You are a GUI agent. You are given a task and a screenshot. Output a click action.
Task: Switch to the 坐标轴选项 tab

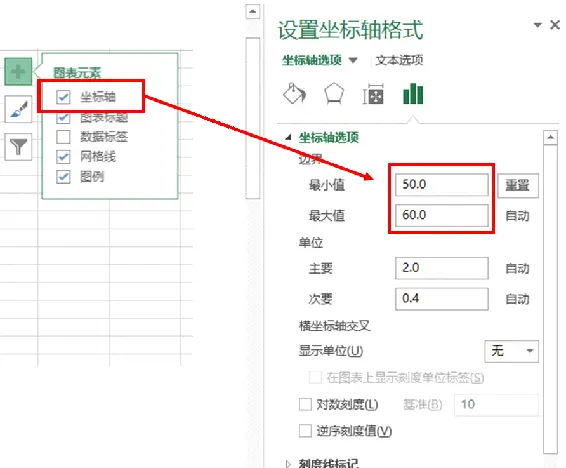pos(312,60)
